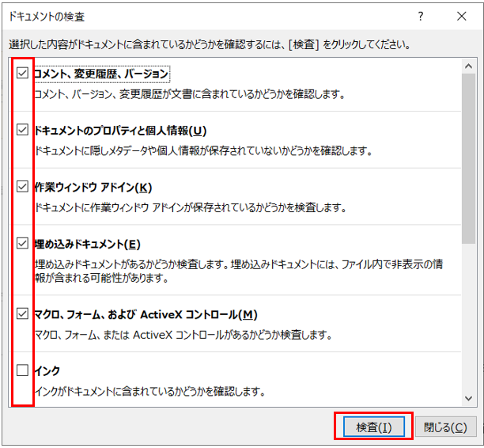Click the scrollbar up arrow

click(468, 66)
